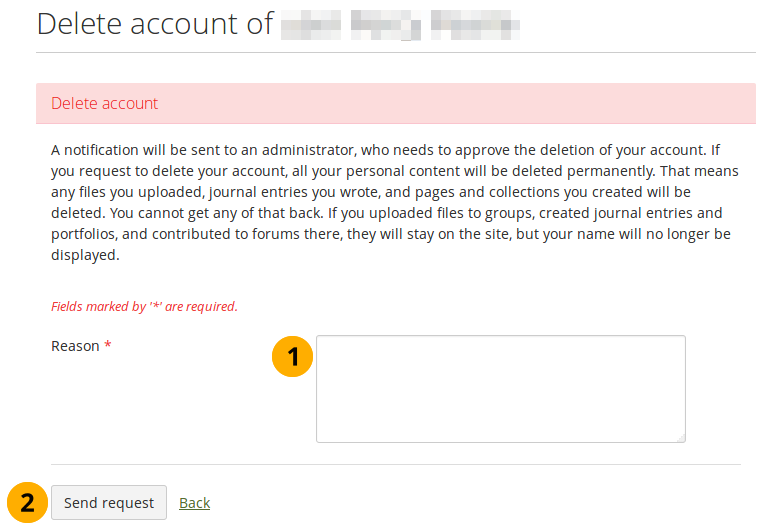The height and width of the screenshot is (532, 769).
Task: Click the orange number 2 callout marker
Action: (28, 502)
